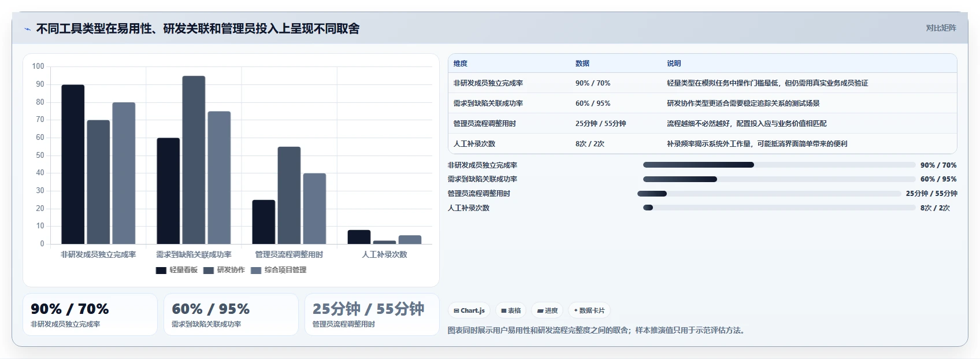This screenshot has width=980, height=359.
Task: Click the 综合项目管理 bar for 人工补录次数
Action: [410, 239]
